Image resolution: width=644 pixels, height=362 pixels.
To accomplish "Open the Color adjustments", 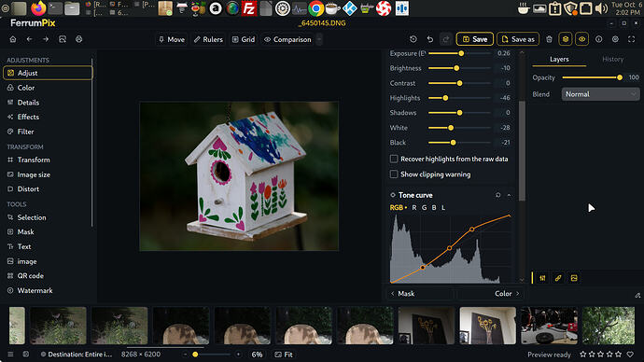I will tap(48, 88).
